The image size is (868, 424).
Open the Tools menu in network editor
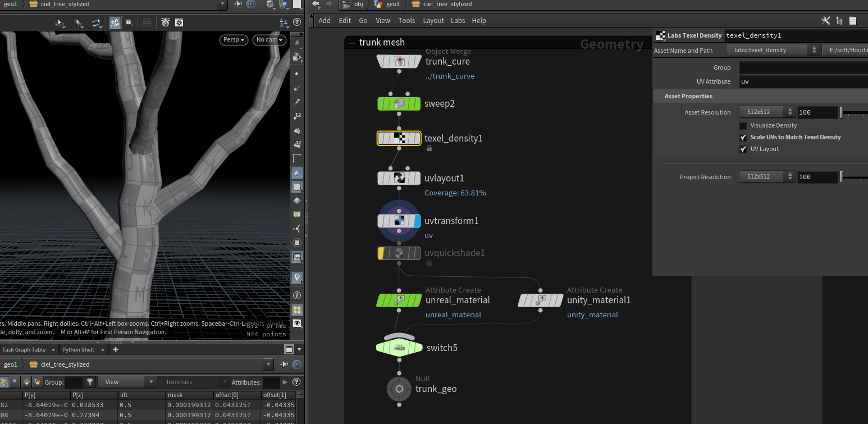tap(406, 21)
